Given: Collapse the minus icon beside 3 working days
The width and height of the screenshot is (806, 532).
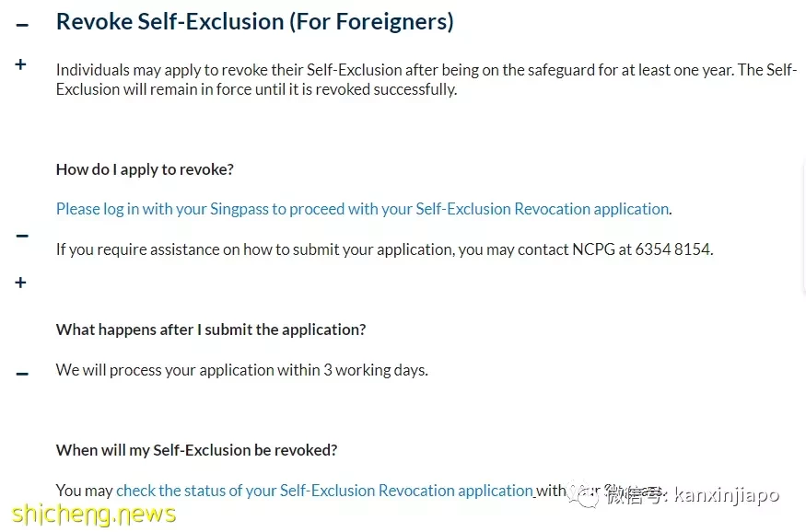Looking at the screenshot, I should pos(22,374).
